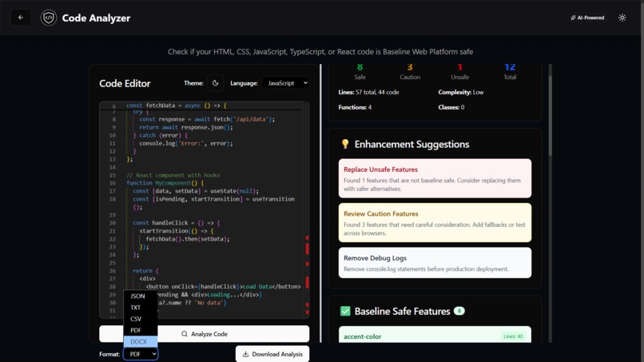This screenshot has height=362, width=644.
Task: Toggle the editor theme moon button
Action: tap(215, 83)
